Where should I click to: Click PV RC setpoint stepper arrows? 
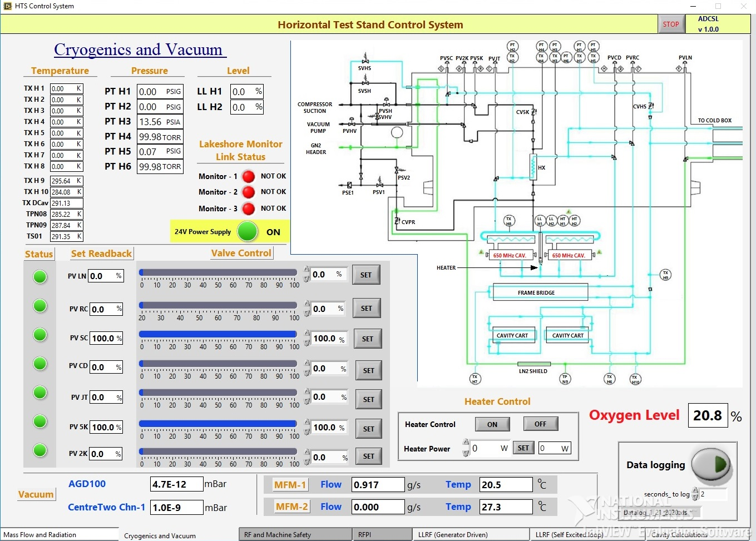coord(307,308)
